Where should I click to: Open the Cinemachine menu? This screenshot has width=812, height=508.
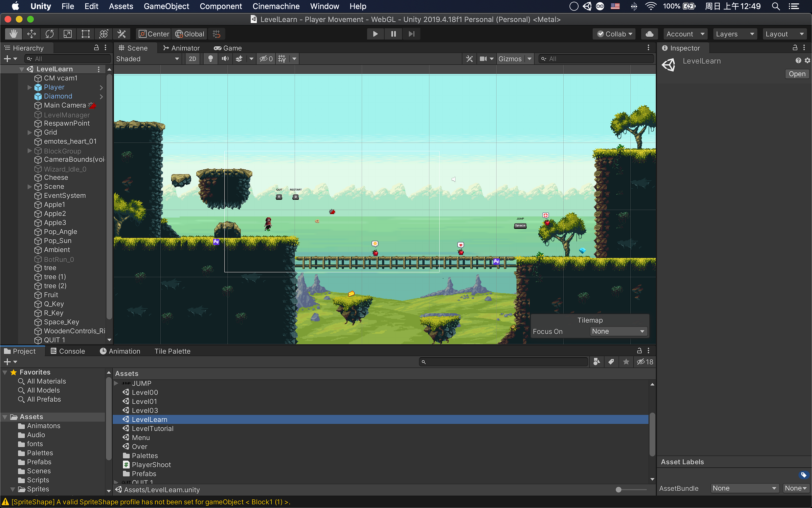276,6
